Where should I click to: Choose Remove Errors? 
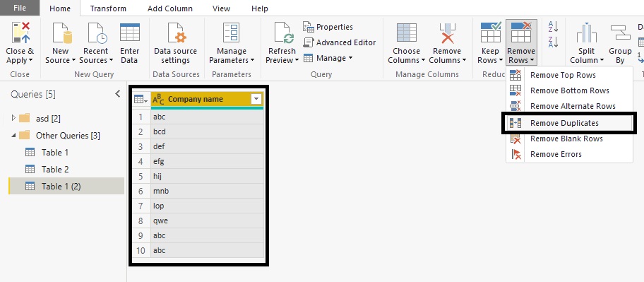click(570, 154)
